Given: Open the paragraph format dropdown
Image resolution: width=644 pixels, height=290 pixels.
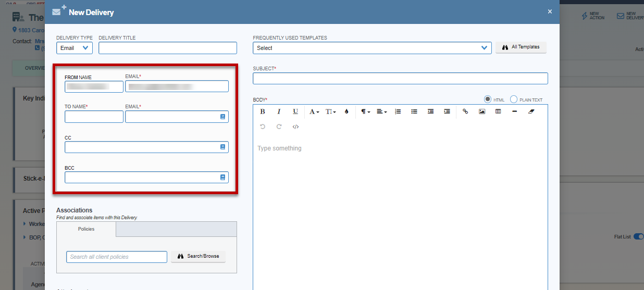Looking at the screenshot, I should click(365, 111).
